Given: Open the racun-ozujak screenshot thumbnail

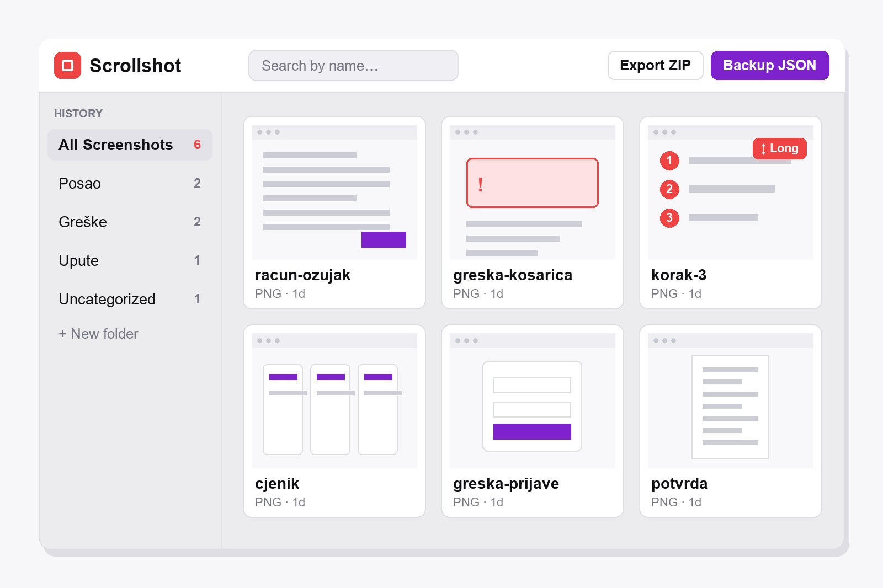Looking at the screenshot, I should coord(334,192).
